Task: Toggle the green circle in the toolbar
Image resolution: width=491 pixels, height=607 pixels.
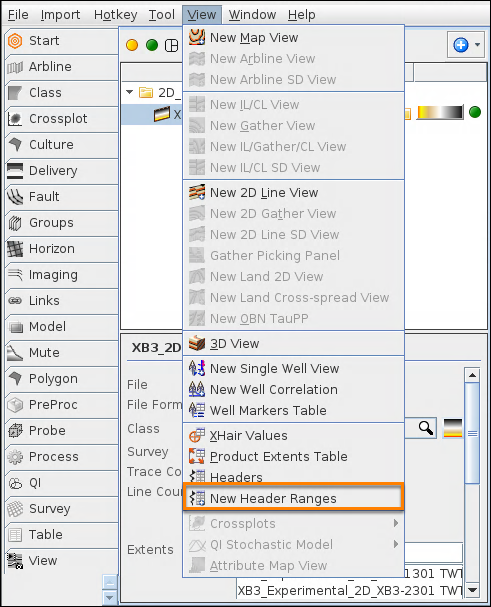Action: tap(152, 45)
